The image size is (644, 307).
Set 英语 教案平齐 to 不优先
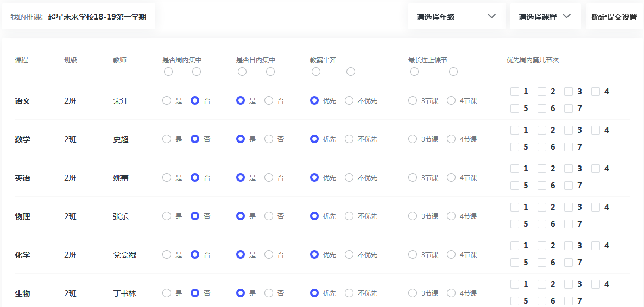tap(350, 177)
